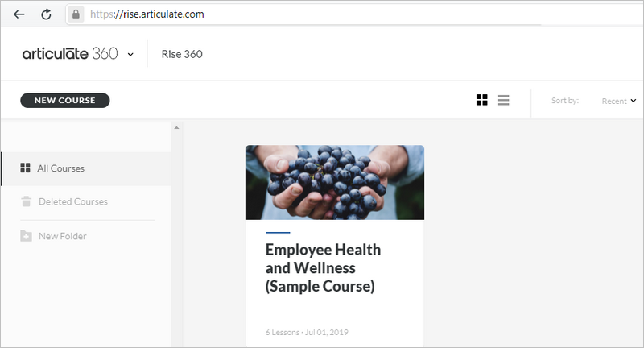This screenshot has height=348, width=644.
Task: Expand the Articulate 360 dropdown chevron
Action: tap(130, 54)
